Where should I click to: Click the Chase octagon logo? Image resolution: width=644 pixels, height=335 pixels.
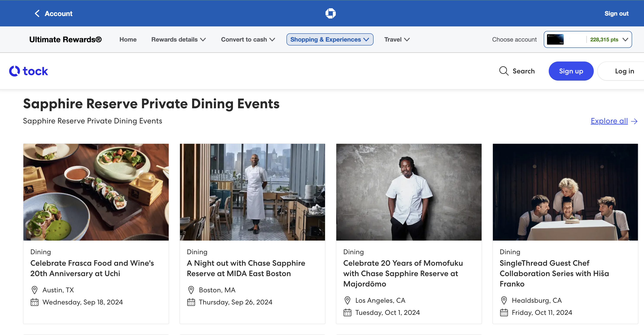click(330, 13)
